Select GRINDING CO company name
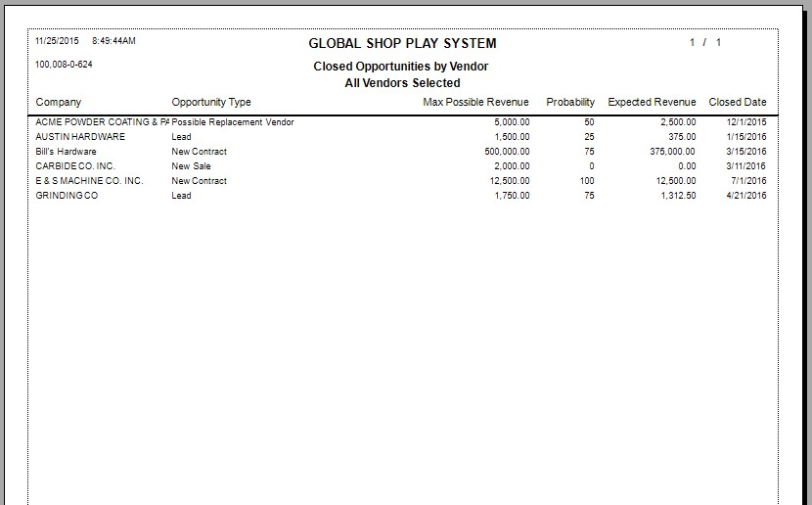The height and width of the screenshot is (505, 812). point(67,196)
